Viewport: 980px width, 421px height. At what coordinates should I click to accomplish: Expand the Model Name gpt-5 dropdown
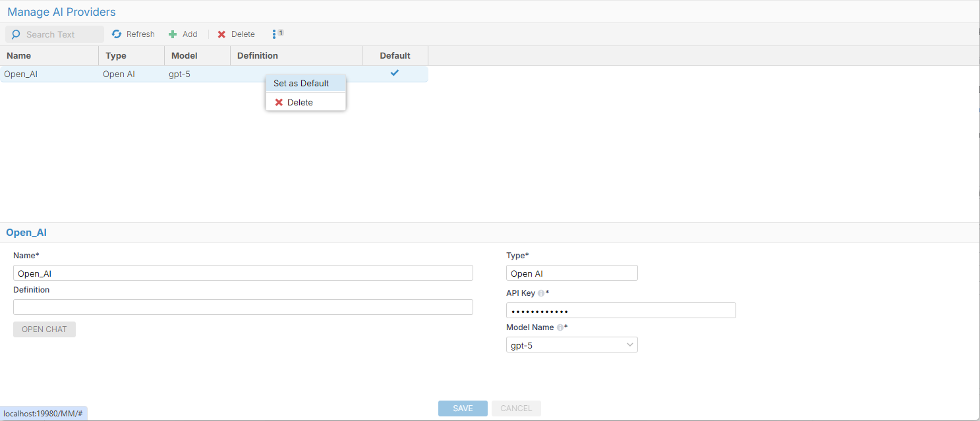(629, 345)
